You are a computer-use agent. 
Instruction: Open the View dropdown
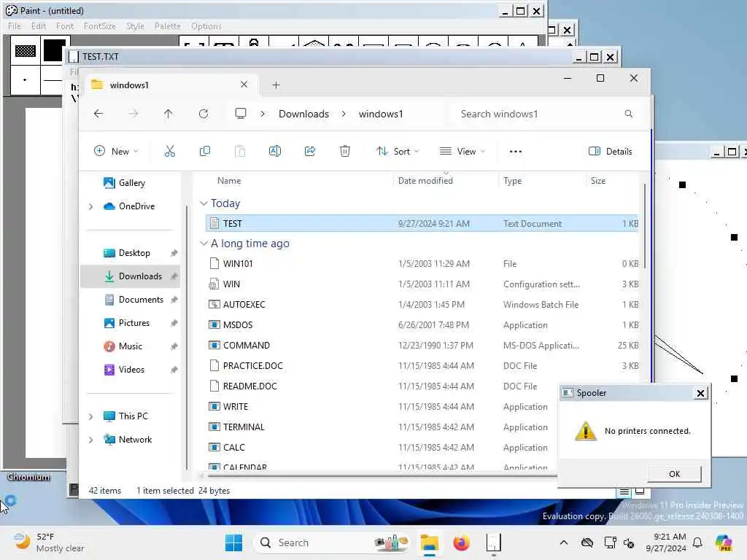(x=462, y=152)
